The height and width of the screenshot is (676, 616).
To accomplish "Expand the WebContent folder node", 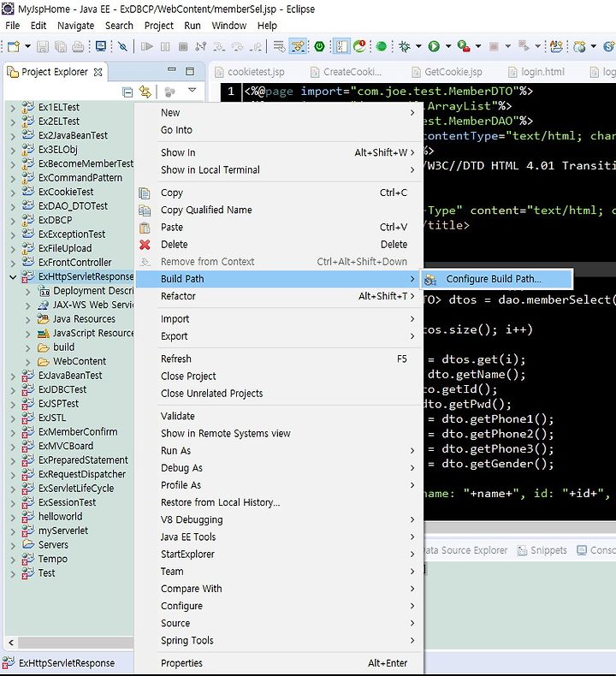I will (28, 362).
